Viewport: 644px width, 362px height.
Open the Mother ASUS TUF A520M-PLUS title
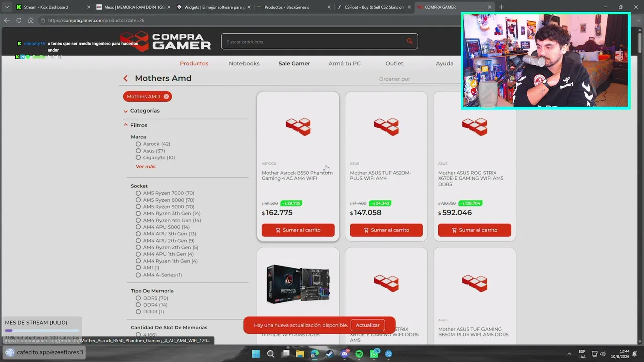(380, 175)
